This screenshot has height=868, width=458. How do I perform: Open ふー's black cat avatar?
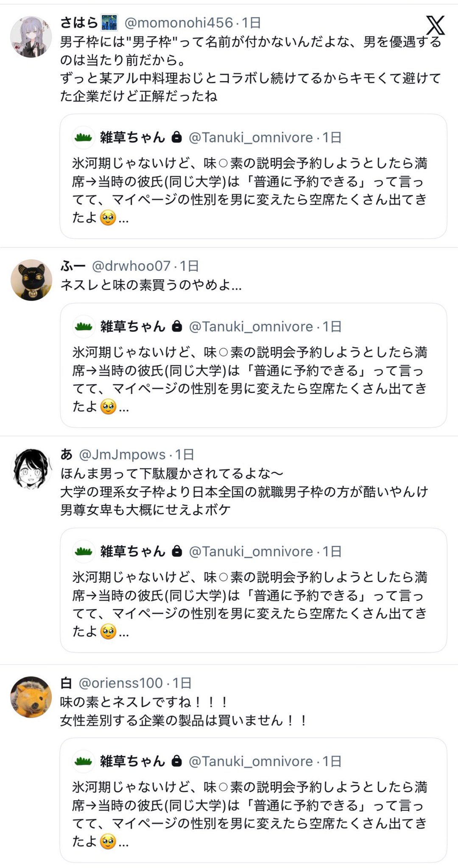click(31, 280)
